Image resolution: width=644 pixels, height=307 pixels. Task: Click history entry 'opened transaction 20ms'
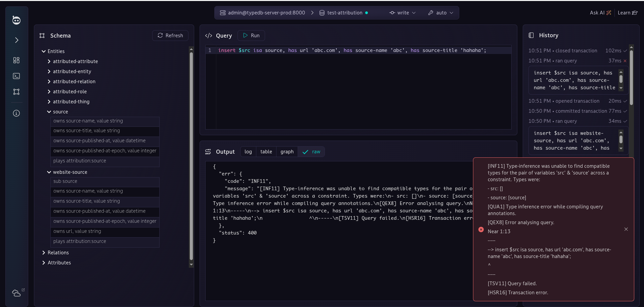pos(577,101)
